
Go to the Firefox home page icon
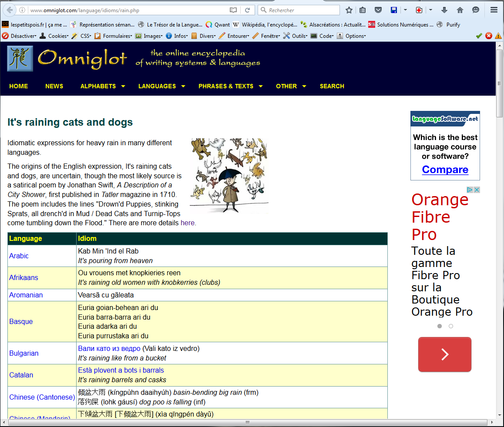[460, 10]
